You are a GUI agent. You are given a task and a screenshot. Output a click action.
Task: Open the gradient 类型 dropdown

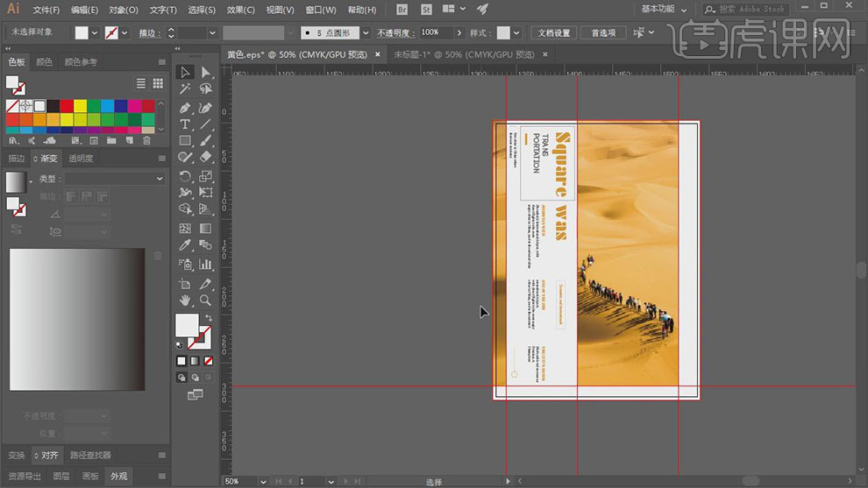pos(114,179)
